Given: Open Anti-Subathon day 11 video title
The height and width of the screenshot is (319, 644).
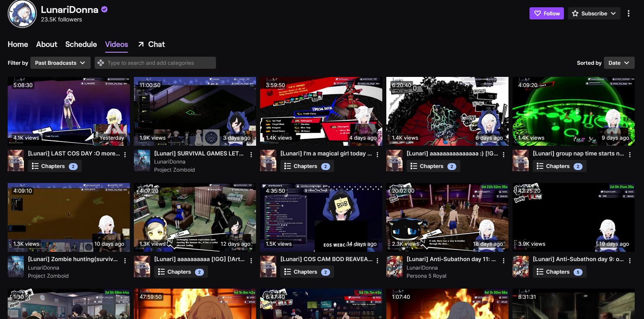Looking at the screenshot, I should (451, 259).
